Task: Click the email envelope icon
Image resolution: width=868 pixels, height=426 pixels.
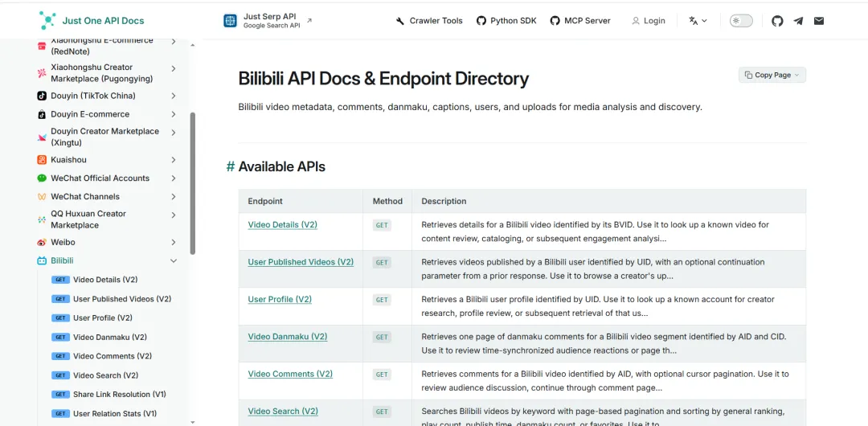Action: pos(819,21)
